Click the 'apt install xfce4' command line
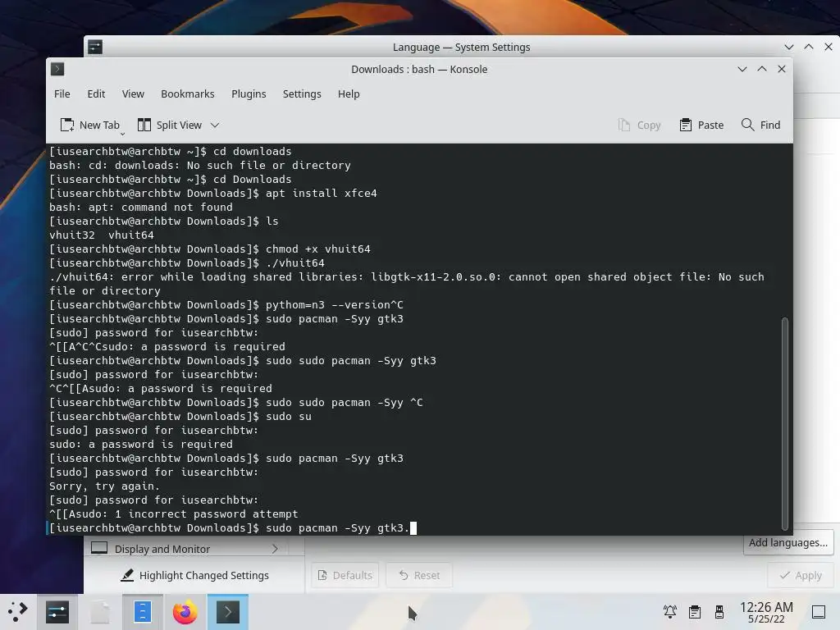The image size is (840, 630). [321, 194]
